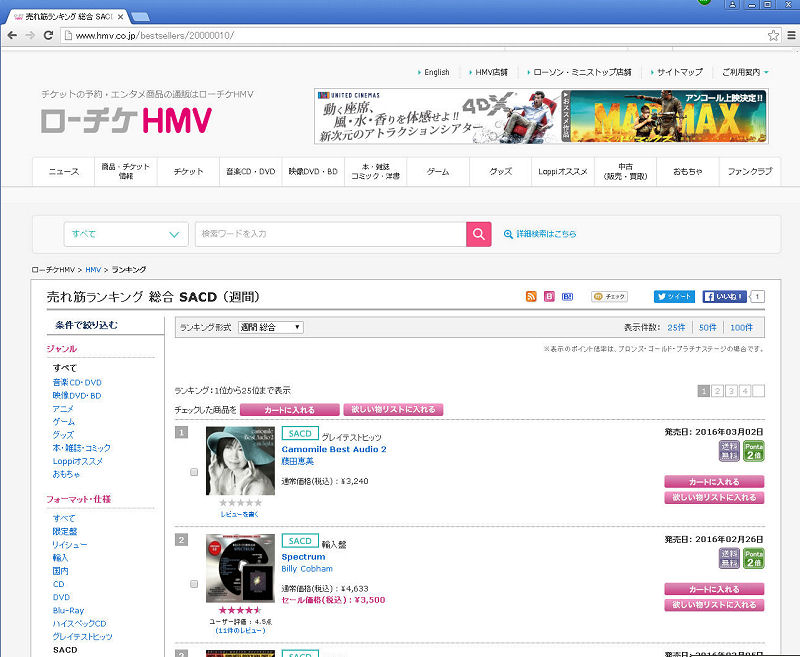This screenshot has width=800, height=657.
Task: Close the 売れ筋ランキング browser tab
Action: click(x=120, y=17)
